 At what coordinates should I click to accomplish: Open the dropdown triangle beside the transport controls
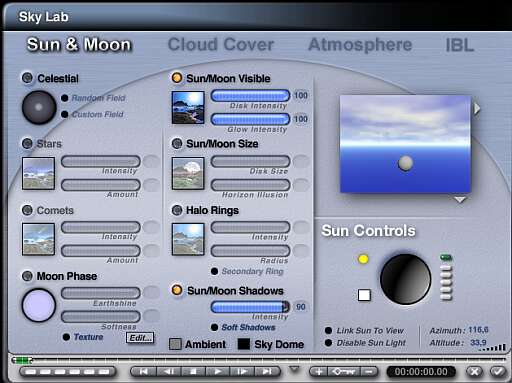[x=294, y=369]
